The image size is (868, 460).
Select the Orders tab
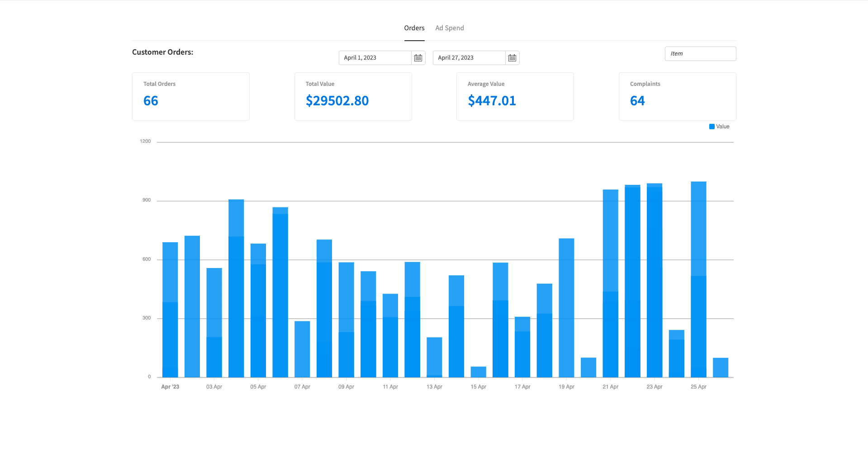click(414, 28)
